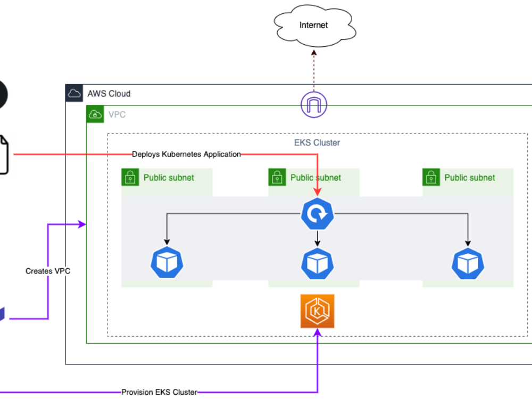Click the AWS Cloud label

coord(109,94)
